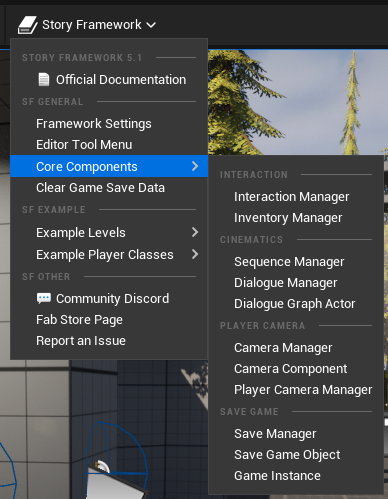Click the Community Discord chat bubble icon
This screenshot has width=388, height=499.
coord(44,298)
